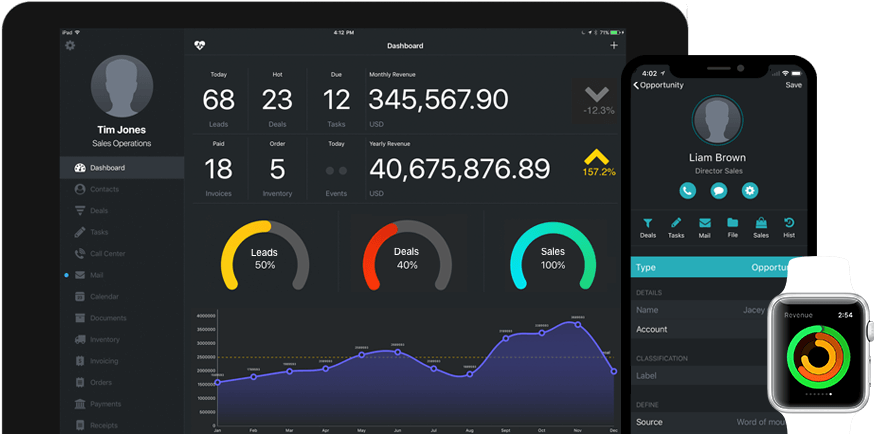Tap the revenue rings on the watch

[x=818, y=358]
